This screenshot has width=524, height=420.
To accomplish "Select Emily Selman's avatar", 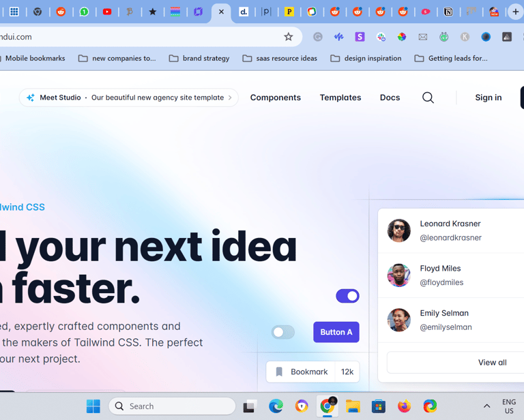I will (x=398, y=320).
